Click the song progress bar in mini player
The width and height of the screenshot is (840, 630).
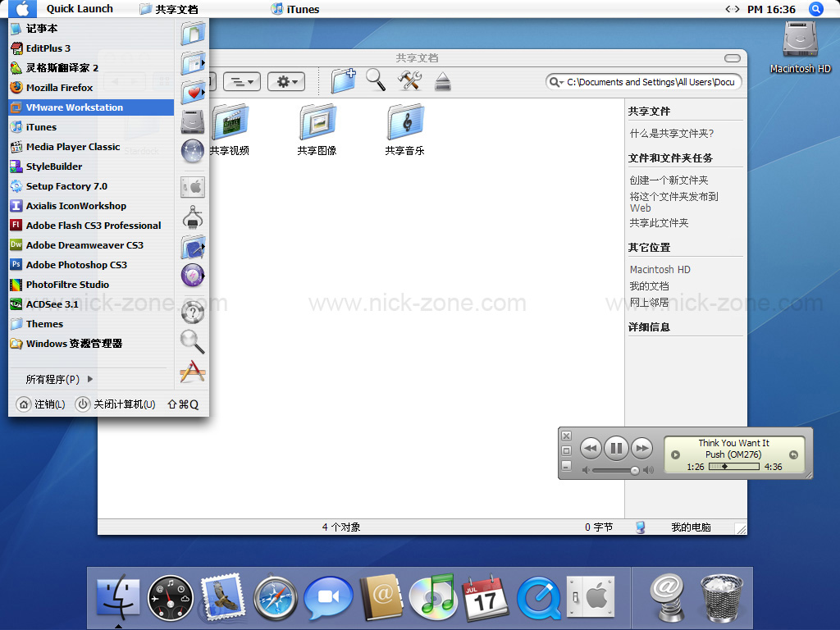(734, 467)
